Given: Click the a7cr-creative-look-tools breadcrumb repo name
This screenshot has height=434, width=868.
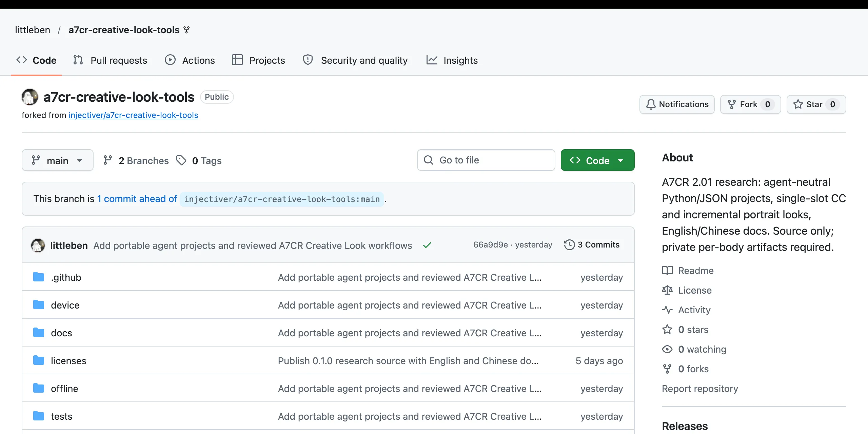Looking at the screenshot, I should pos(124,30).
